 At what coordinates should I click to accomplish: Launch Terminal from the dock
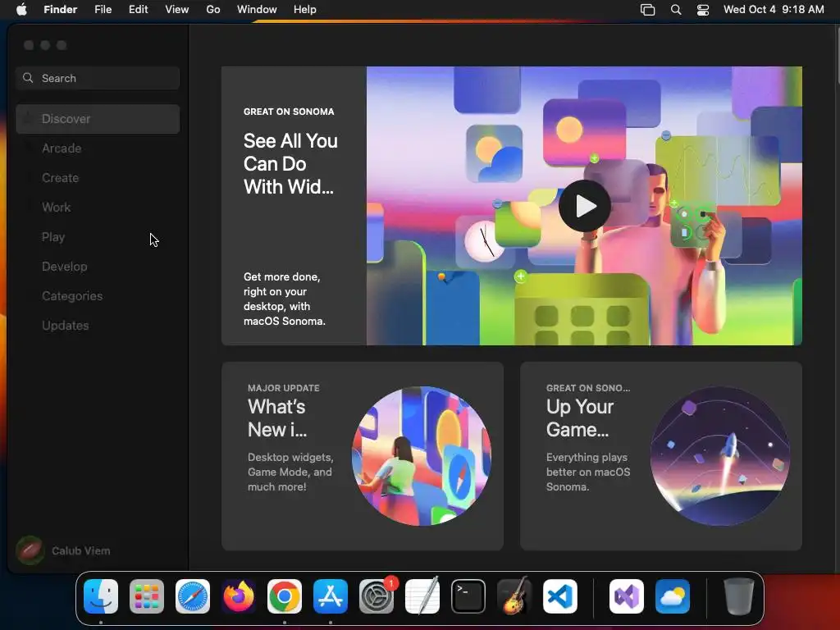[468, 596]
